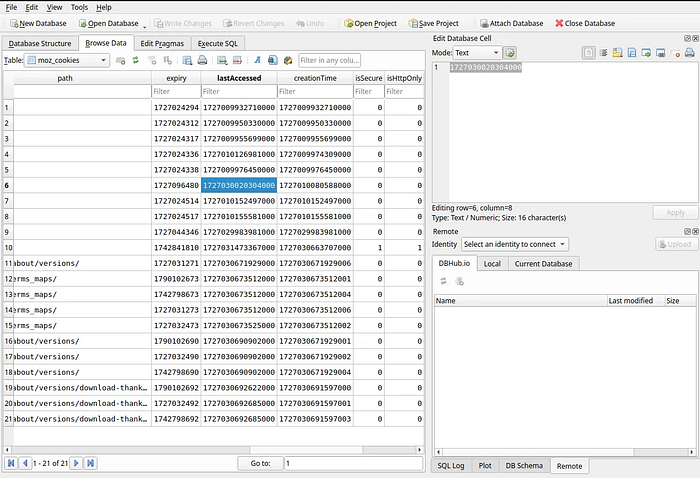Switch to the Database Structure tab

(40, 43)
